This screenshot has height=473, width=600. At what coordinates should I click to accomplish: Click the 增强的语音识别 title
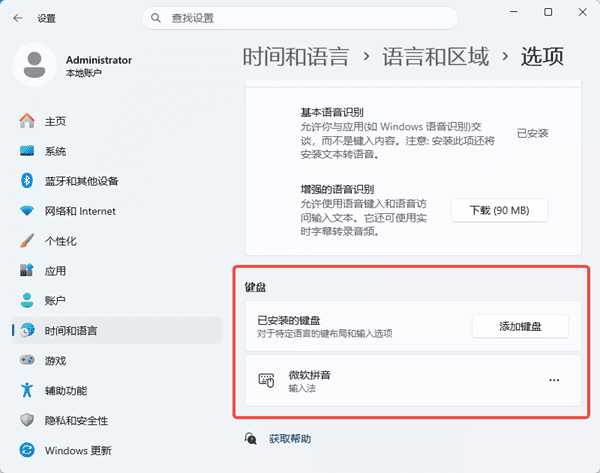337,189
